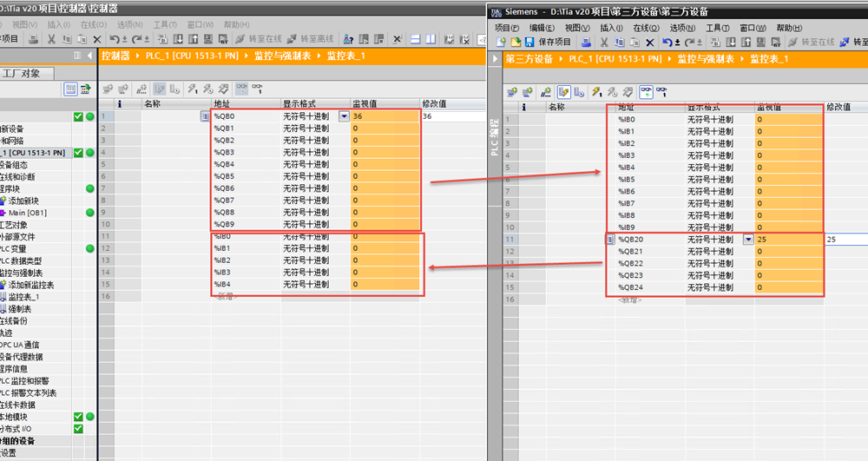
Task: Toggle monitor all glasses icon in right watch table
Action: 646,90
